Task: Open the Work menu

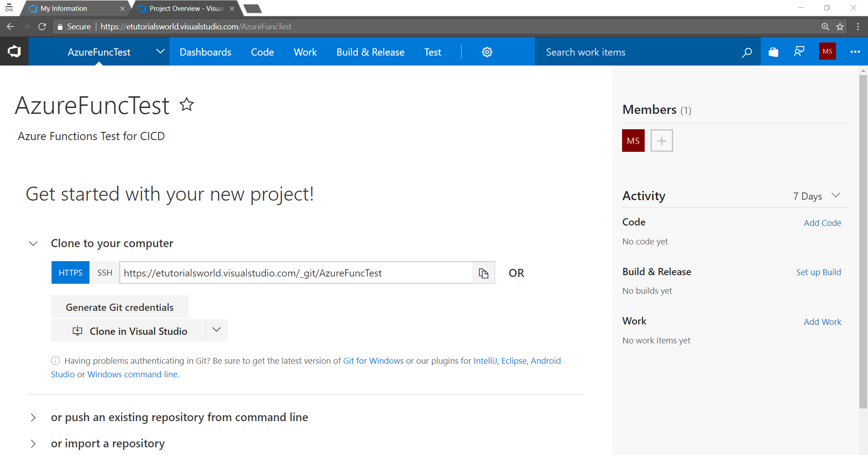Action: tap(306, 52)
